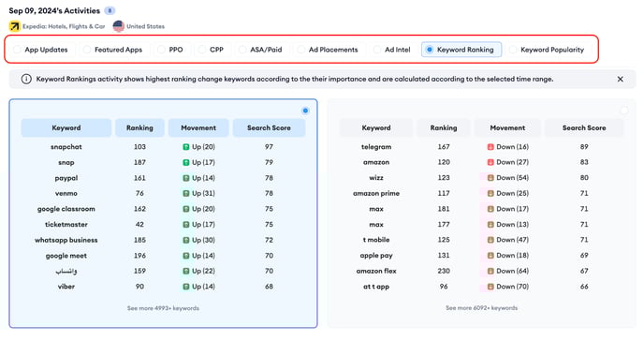Viewport: 644px width, 341px height.
Task: Click the down arrow icon for amazon flex
Action: tap(490, 271)
